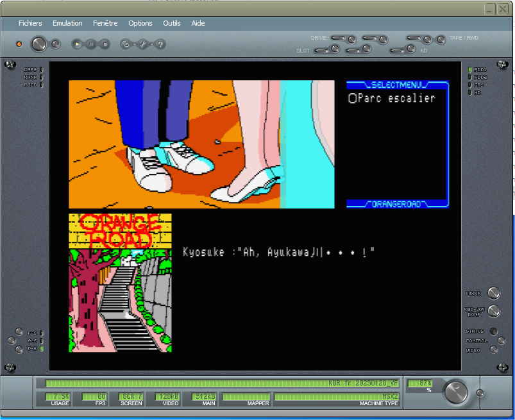Click the VIDEO panel button
This screenshot has width=515, height=420.
point(493,349)
